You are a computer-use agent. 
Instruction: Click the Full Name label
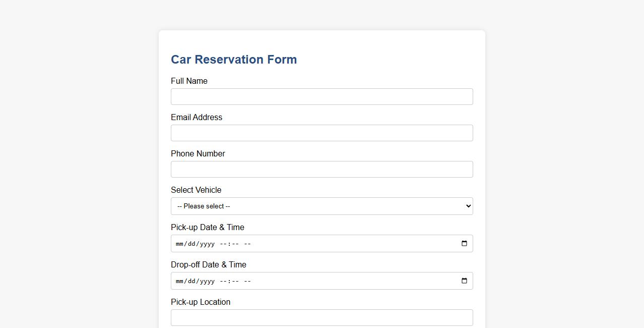click(189, 81)
